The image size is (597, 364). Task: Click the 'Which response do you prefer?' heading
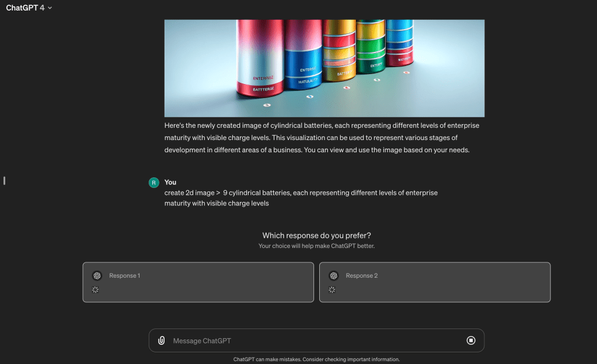(x=316, y=235)
